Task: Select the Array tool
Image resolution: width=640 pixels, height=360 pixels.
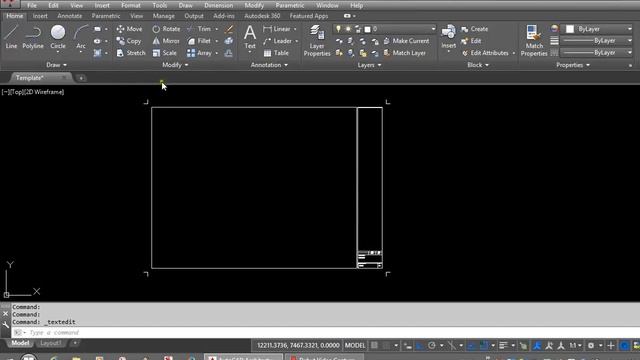Action: (x=199, y=53)
